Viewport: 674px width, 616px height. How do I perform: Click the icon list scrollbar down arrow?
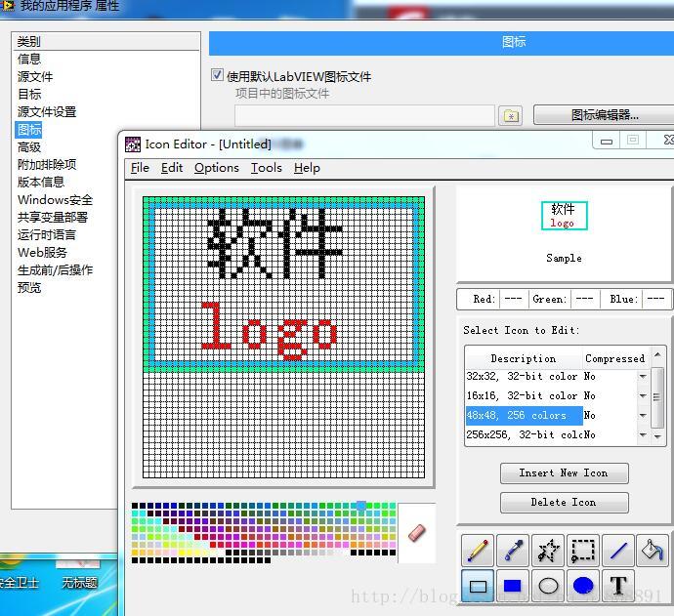657,436
